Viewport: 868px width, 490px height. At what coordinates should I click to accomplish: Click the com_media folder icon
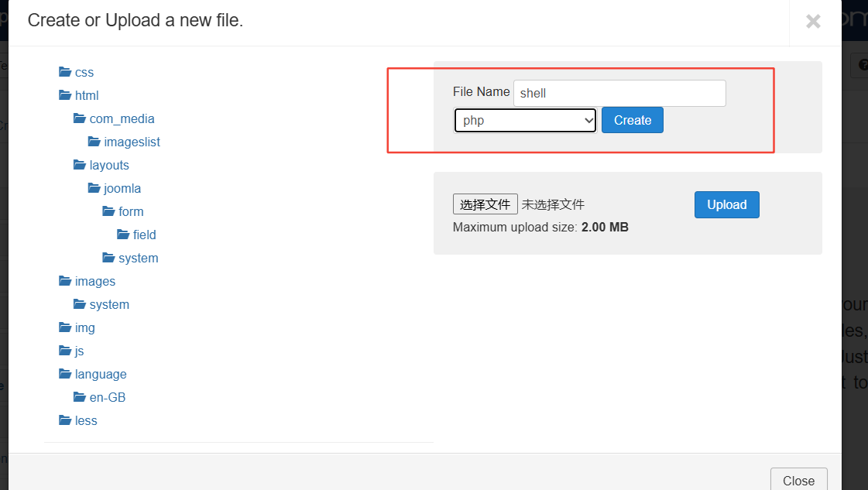pos(80,118)
